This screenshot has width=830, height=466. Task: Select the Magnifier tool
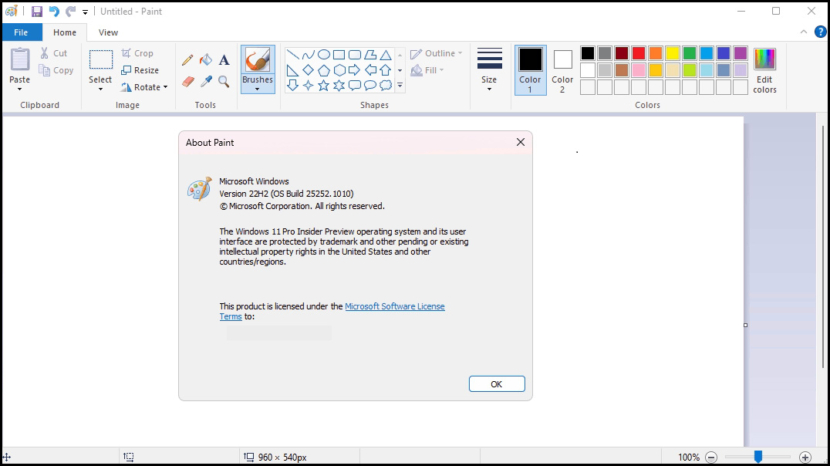pos(224,81)
